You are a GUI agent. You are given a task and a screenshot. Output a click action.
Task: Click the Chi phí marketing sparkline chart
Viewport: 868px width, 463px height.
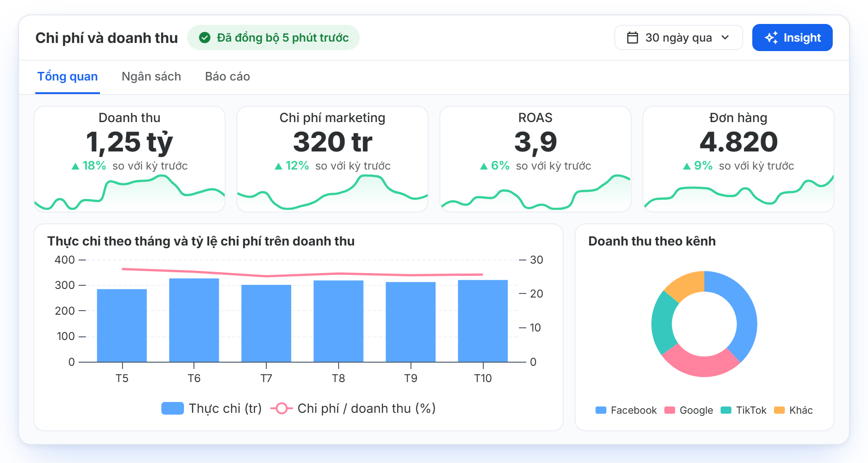pos(333,194)
